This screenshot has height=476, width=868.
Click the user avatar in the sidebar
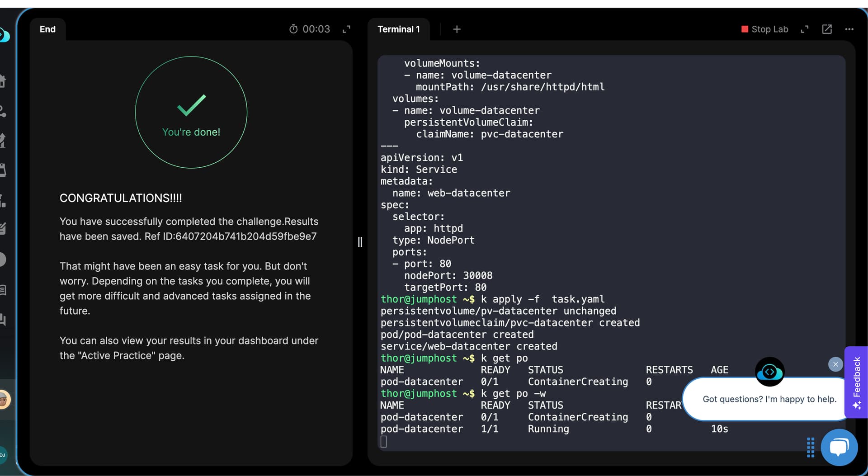pos(4,400)
